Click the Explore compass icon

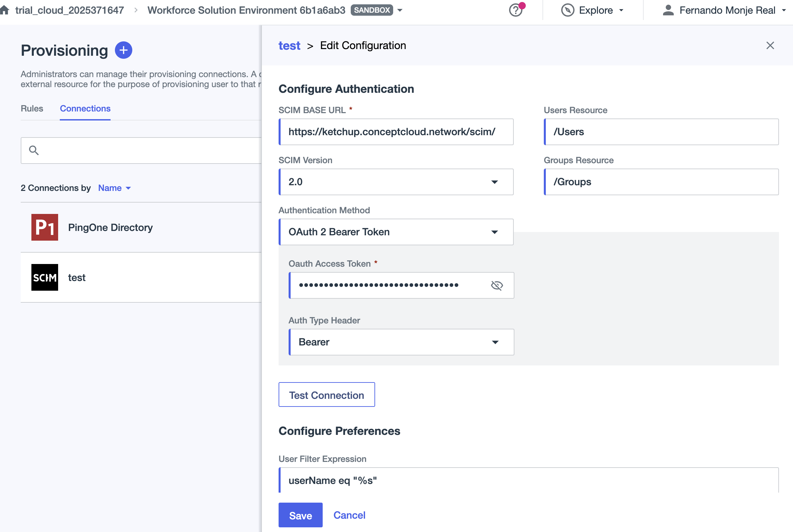tap(567, 10)
